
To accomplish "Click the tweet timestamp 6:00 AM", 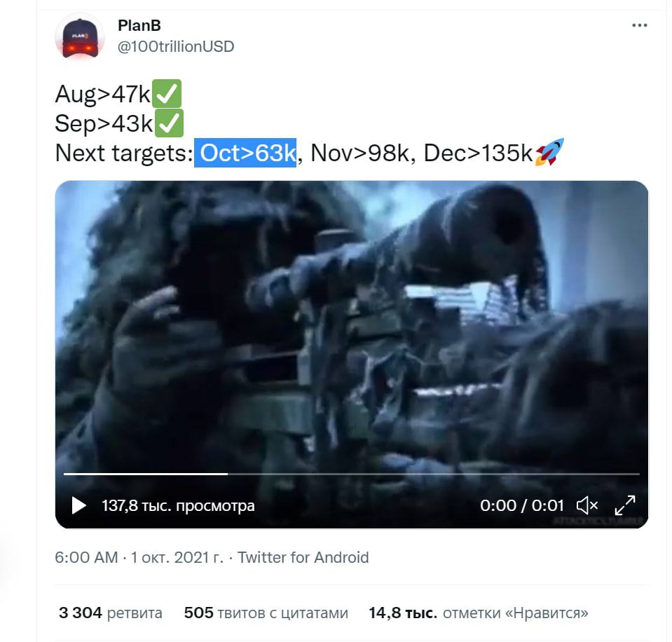I will [86, 558].
